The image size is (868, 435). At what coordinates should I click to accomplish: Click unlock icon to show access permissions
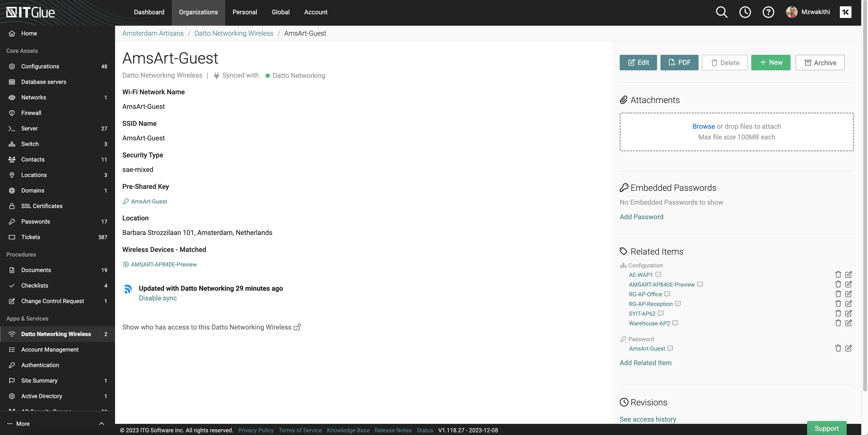[x=297, y=327]
